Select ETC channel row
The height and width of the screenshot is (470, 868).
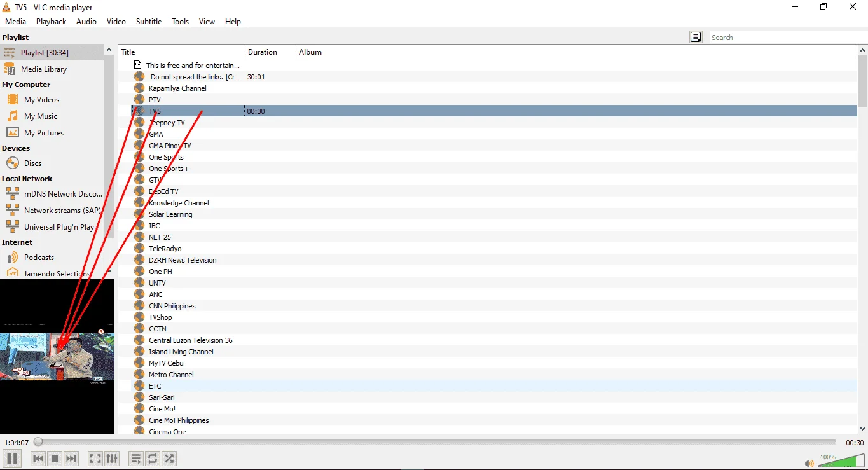(494, 386)
